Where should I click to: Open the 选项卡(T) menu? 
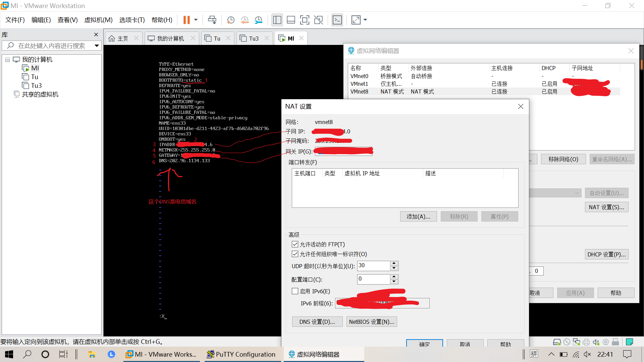tap(132, 20)
